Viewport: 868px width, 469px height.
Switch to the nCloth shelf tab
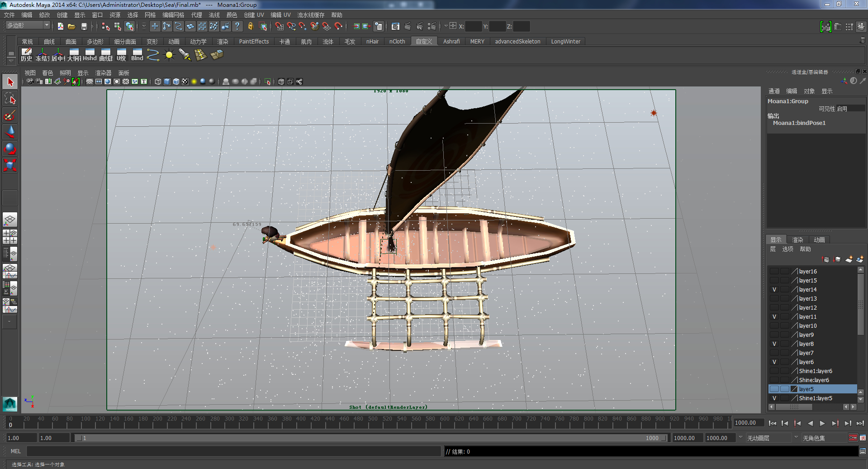397,41
